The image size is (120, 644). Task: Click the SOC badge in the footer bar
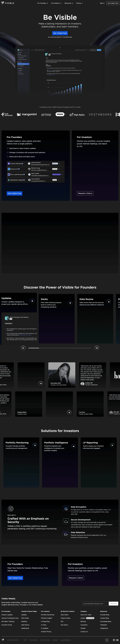(x=106, y=640)
